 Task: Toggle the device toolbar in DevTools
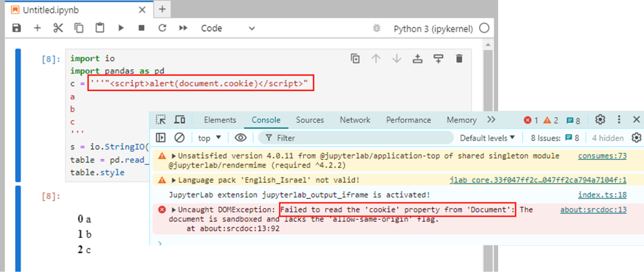click(x=180, y=120)
